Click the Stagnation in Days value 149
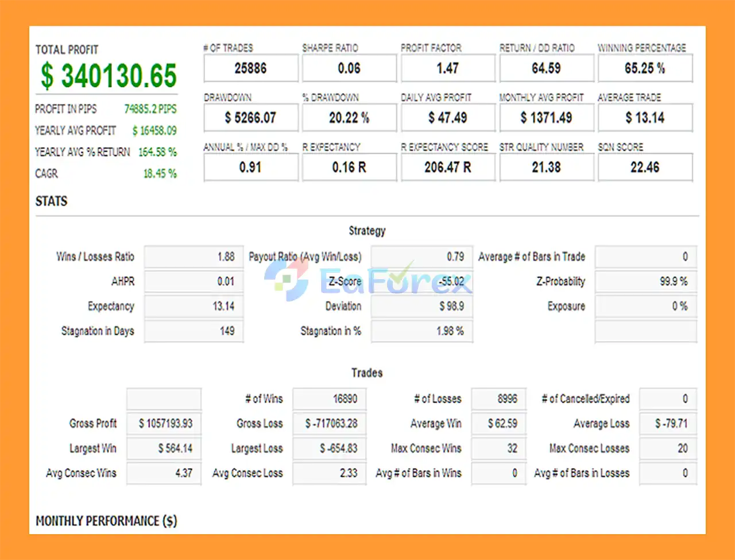This screenshot has width=735, height=560. (x=194, y=331)
